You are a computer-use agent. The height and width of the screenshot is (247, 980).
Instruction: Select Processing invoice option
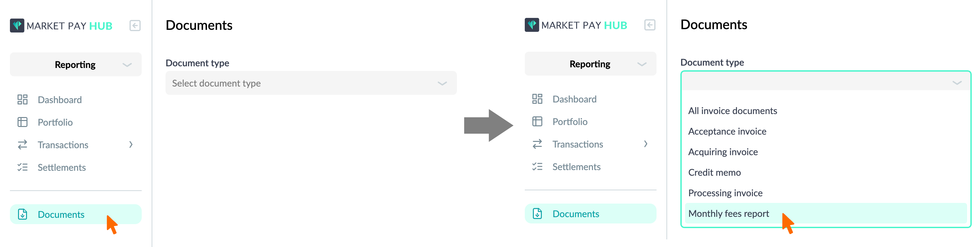(825, 193)
